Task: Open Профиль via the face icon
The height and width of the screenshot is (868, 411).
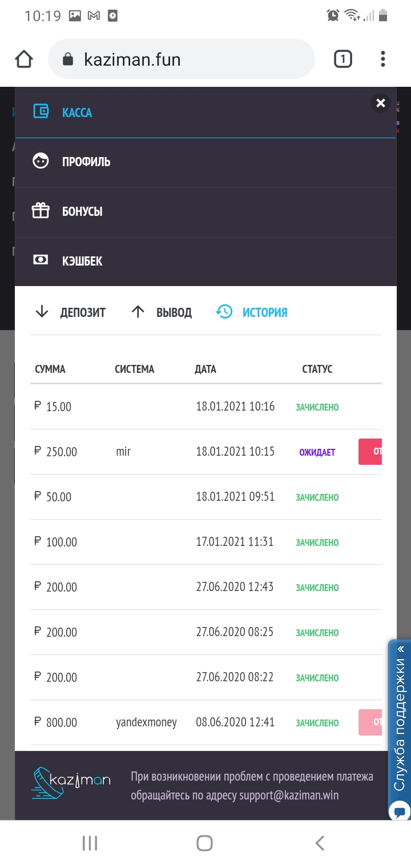Action: coord(41,162)
